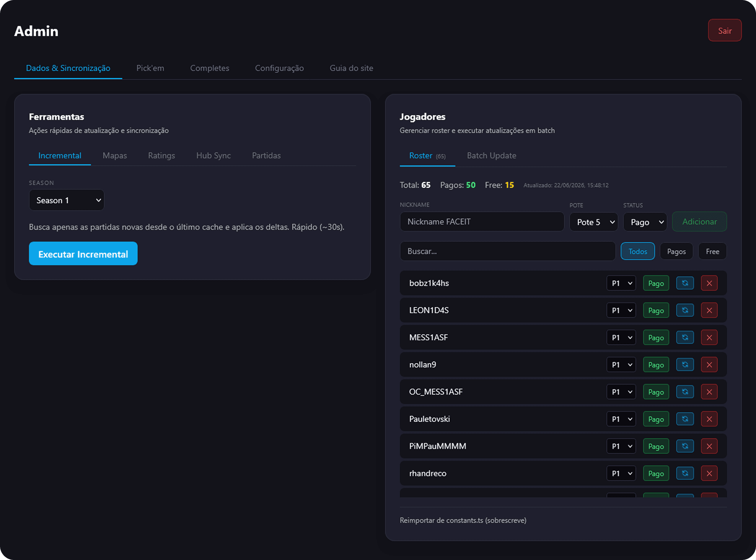
Task: Change pote P1 for Pauletovski
Action: [x=621, y=419]
